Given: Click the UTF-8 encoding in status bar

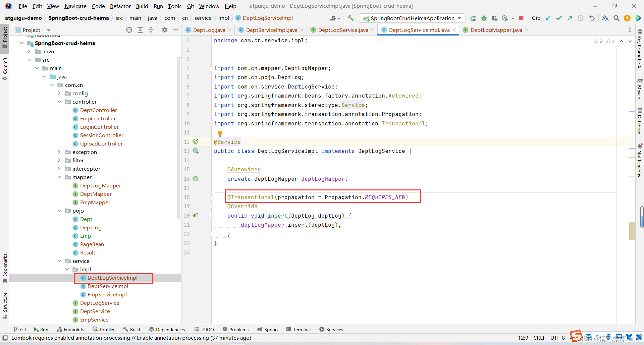Looking at the screenshot, I should (x=557, y=338).
